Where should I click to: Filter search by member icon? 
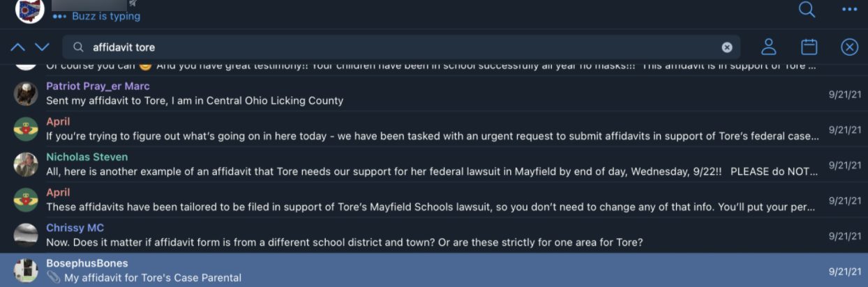point(768,47)
